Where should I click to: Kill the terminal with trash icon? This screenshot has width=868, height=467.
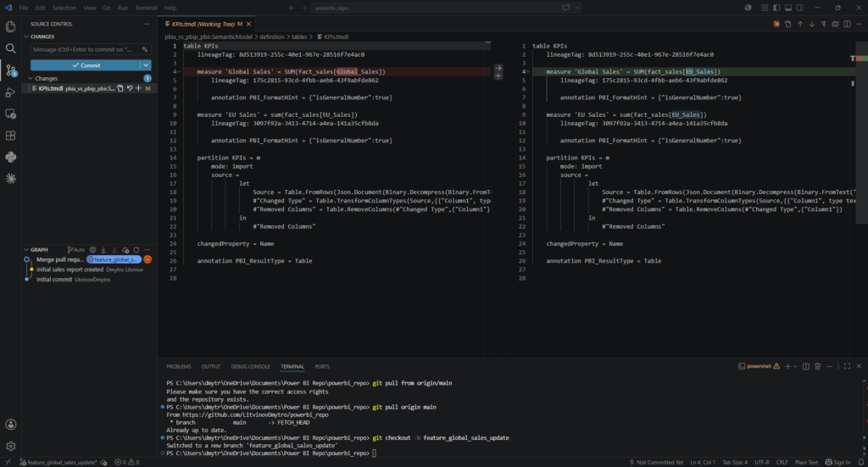pos(818,366)
